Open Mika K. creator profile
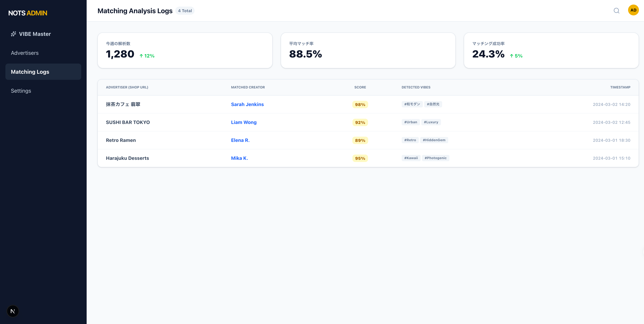Screen dimensions: 644x324 239,158
